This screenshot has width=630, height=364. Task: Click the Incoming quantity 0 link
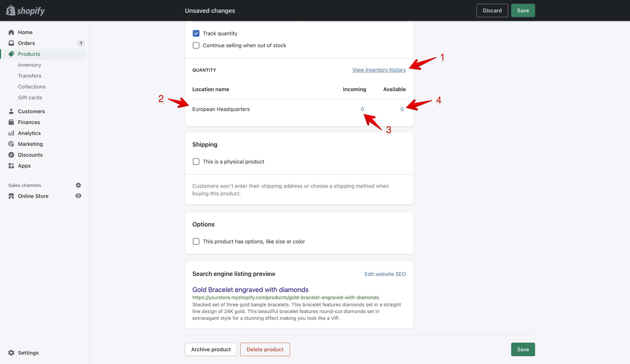362,109
